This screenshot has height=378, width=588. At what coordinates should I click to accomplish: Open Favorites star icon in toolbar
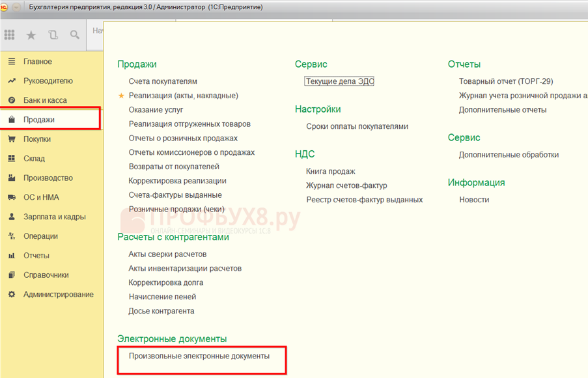(31, 35)
